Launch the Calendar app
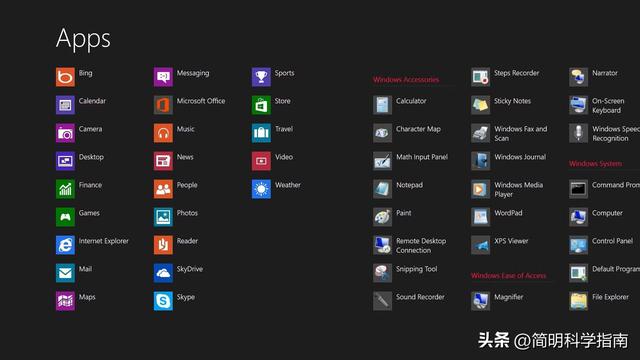The image size is (640, 360). tap(65, 105)
